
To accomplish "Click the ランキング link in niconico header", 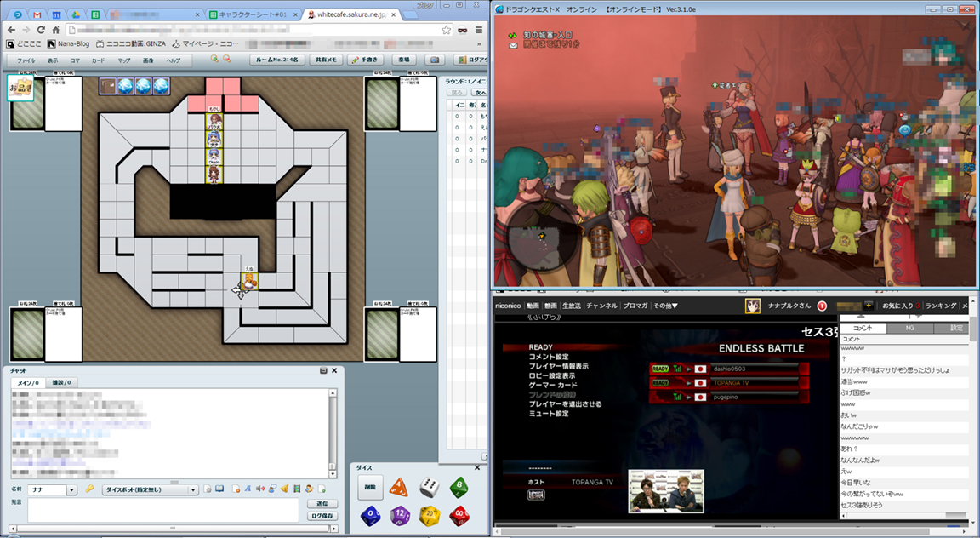I will point(941,306).
